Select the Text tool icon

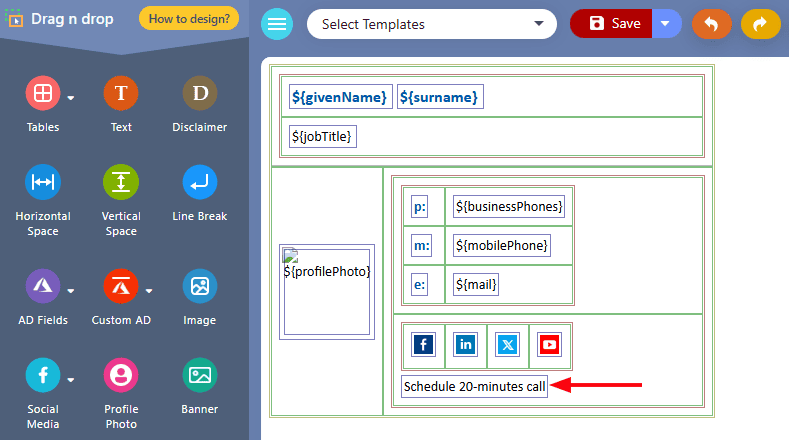point(121,93)
